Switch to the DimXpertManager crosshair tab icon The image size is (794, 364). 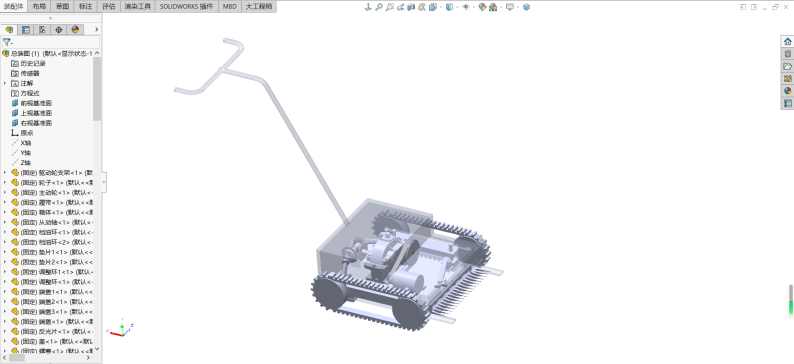coord(59,30)
